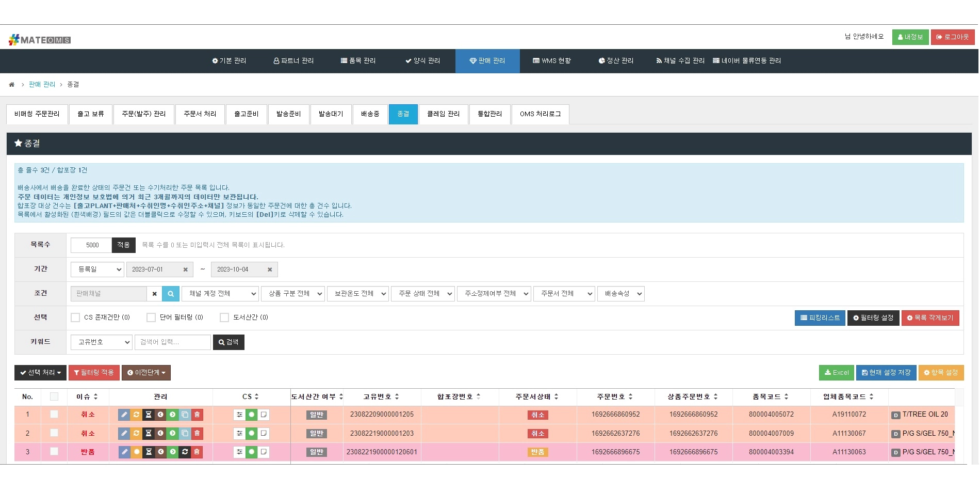Click the CS note icon in row 1
The image size is (980, 492).
coord(264,415)
